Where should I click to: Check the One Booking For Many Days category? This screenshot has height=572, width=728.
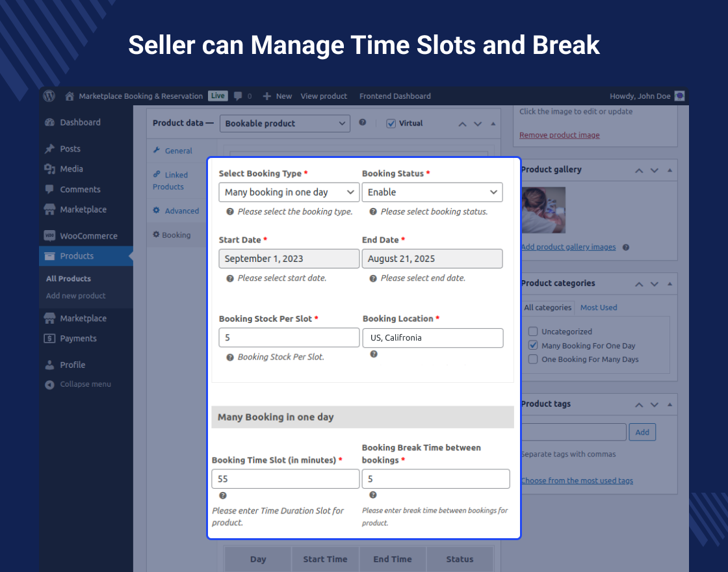click(x=533, y=359)
